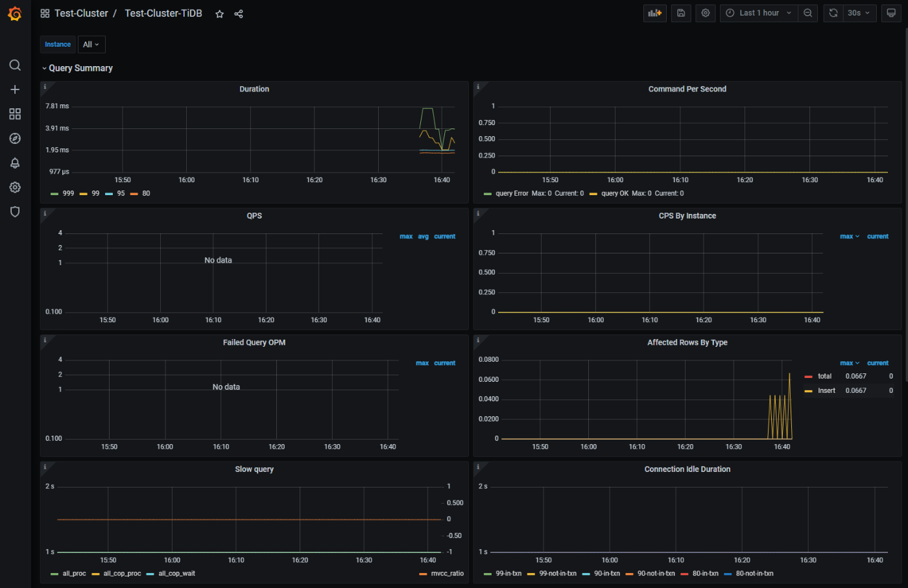
Task: Save the dashboard with the disk icon
Action: pos(681,13)
